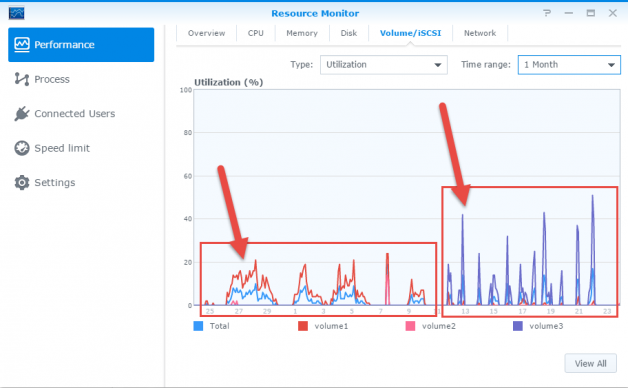This screenshot has height=388, width=628.
Task: Click the help question mark icon
Action: 547,13
